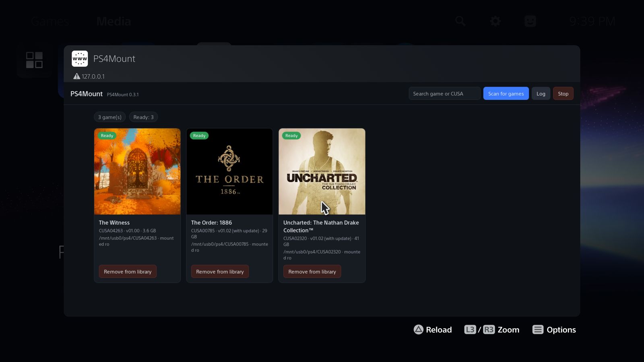The height and width of the screenshot is (362, 644).
Task: Click The Witness game title
Action: point(114,222)
